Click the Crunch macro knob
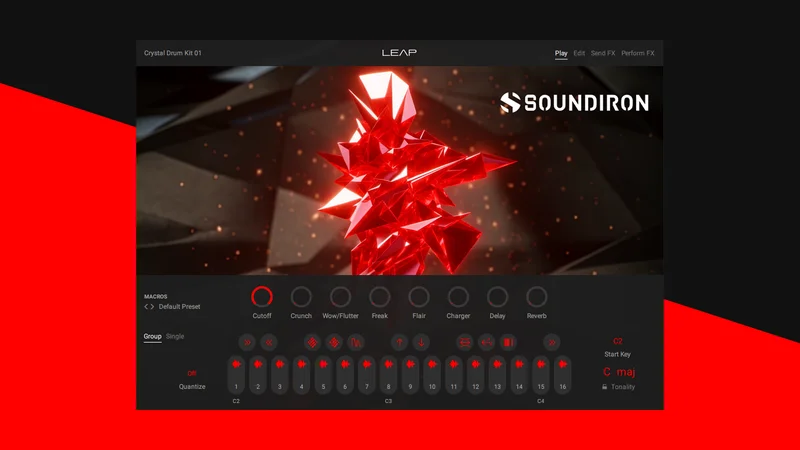Screen dimensions: 800x450 [301, 296]
